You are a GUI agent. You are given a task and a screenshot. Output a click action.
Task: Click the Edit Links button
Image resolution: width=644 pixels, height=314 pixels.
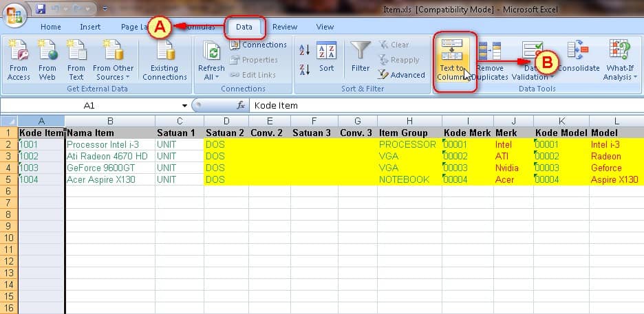click(253, 75)
